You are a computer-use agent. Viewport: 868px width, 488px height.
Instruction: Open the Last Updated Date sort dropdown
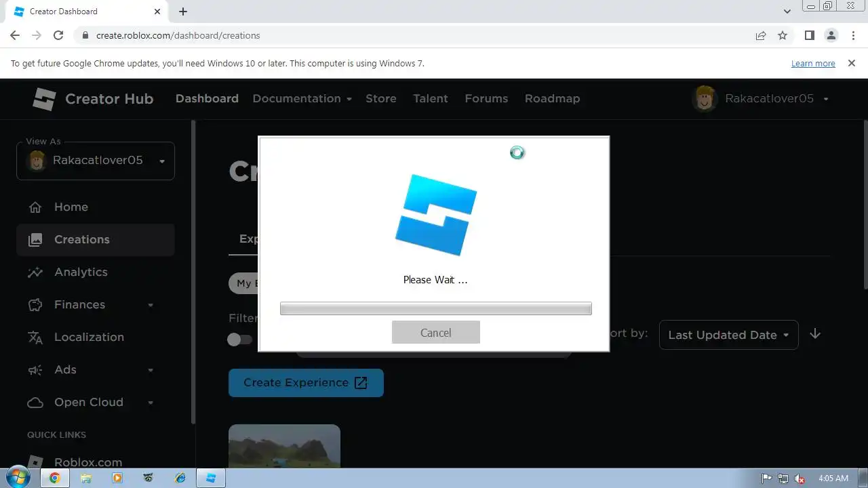[728, 335]
